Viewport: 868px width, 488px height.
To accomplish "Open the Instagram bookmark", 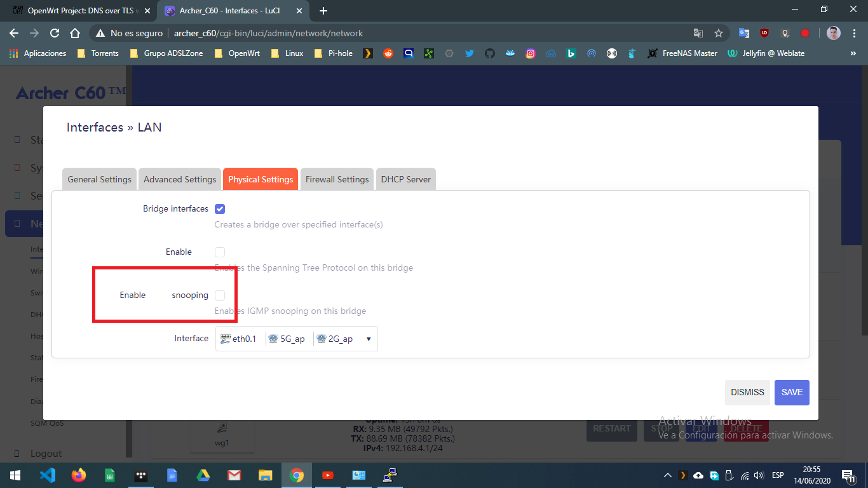I will (x=530, y=53).
